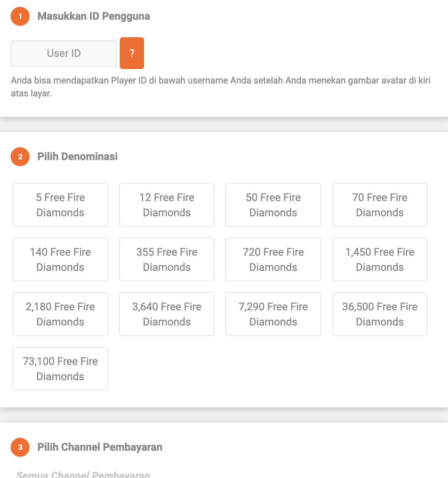Choose 140 Free Fire Diamonds package

pos(60,259)
